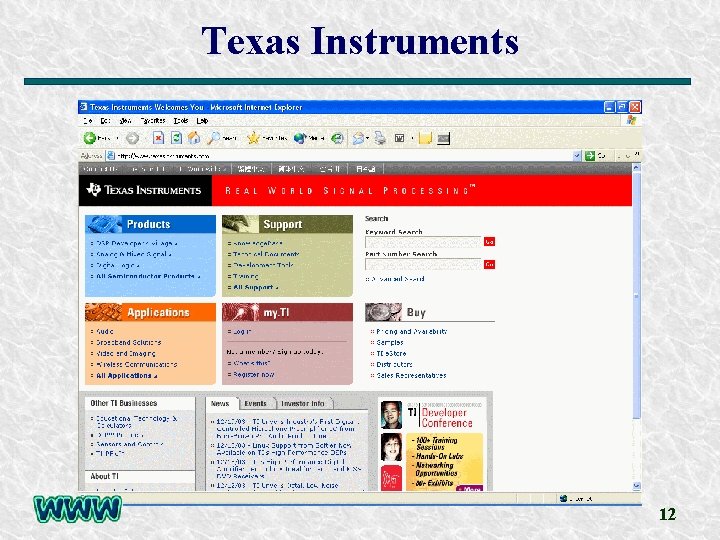720x540 pixels.
Task: Open the Back button history dropdown arrow
Action: tap(117, 138)
